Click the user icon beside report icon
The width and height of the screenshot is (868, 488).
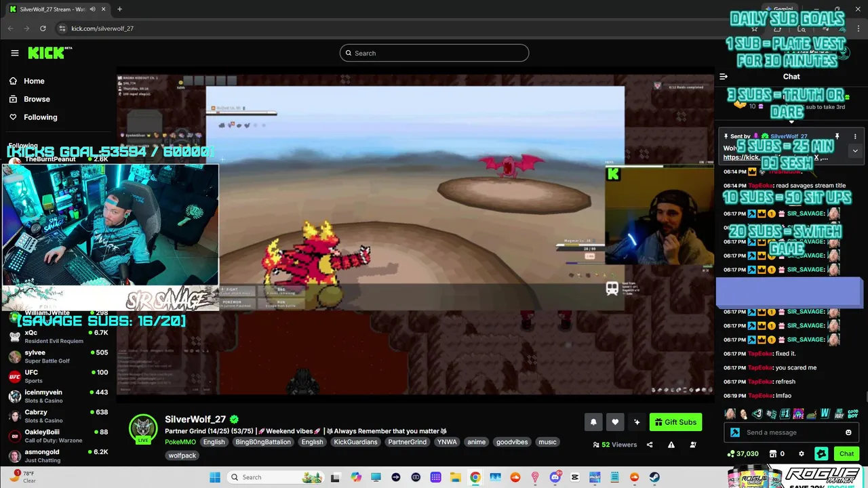(693, 445)
